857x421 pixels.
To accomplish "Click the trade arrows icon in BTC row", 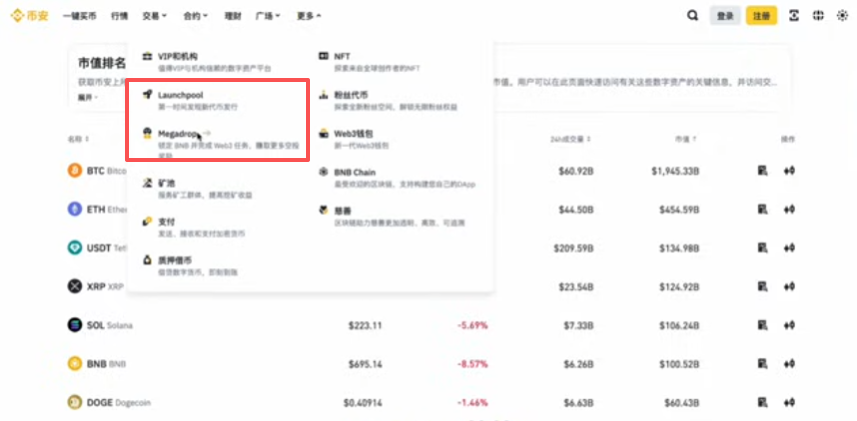I will (789, 171).
